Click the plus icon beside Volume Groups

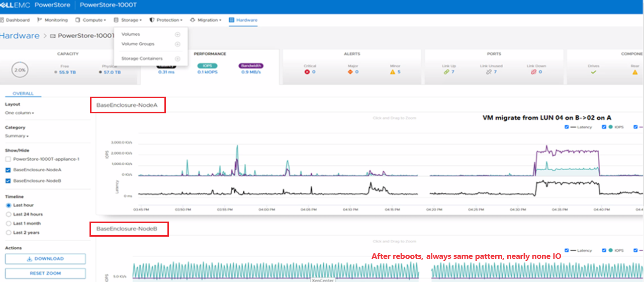tap(177, 44)
